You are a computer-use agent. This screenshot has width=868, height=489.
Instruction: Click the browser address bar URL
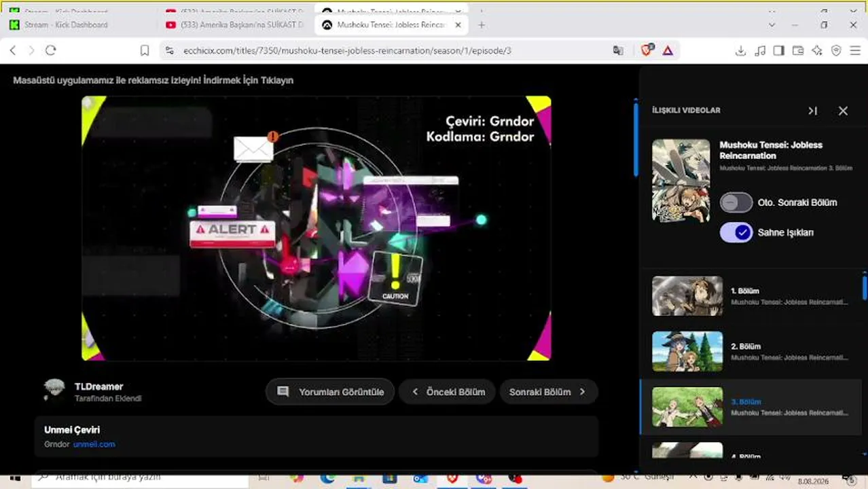pos(347,50)
